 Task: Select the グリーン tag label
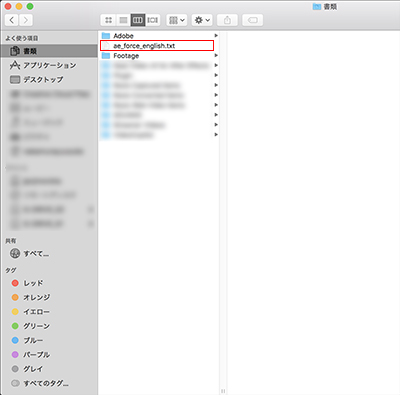click(x=36, y=326)
